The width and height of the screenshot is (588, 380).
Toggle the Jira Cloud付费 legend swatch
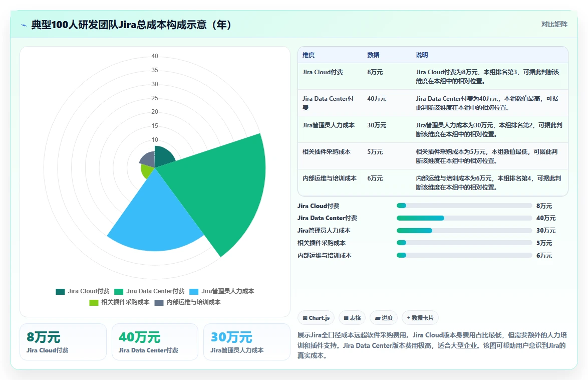pyautogui.click(x=61, y=291)
